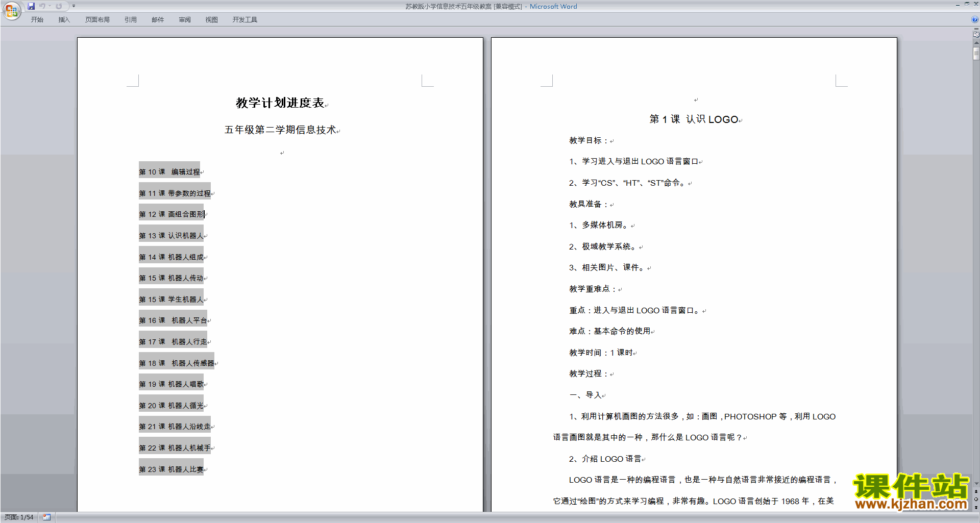The image size is (980, 523).
Task: Select the 审阅 ribbon tab
Action: tap(185, 19)
